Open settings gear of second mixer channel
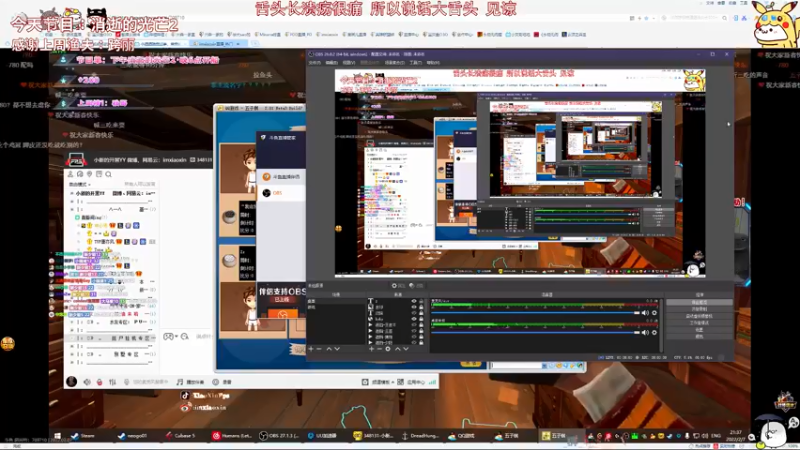This screenshot has width=800, height=450. tap(655, 333)
